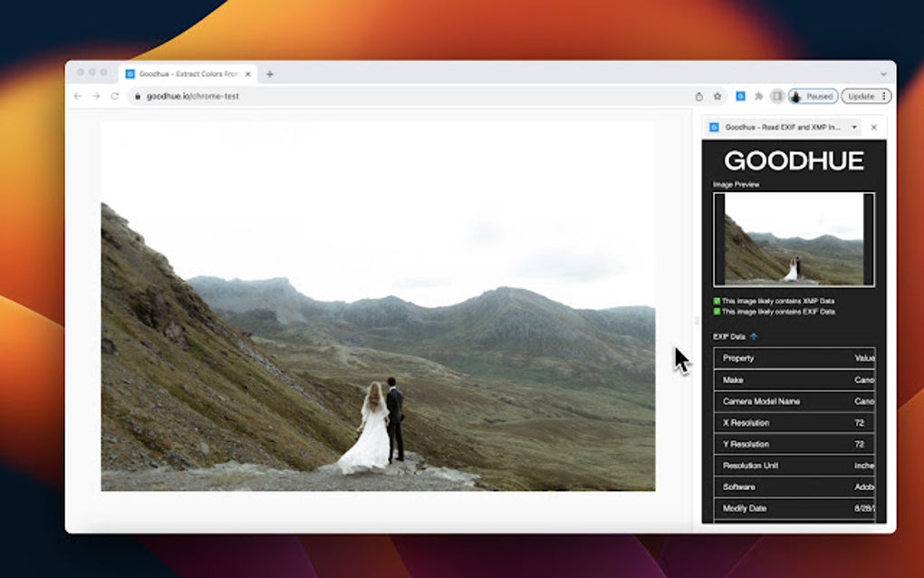The width and height of the screenshot is (924, 578).
Task: Click the GOODHUE logo in the panel
Action: pyautogui.click(x=794, y=161)
